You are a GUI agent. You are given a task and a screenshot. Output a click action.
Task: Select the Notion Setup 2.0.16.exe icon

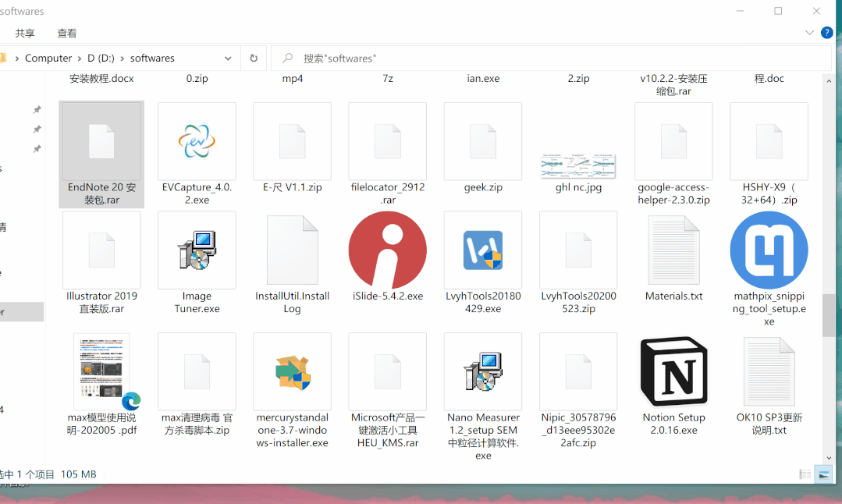pos(673,371)
